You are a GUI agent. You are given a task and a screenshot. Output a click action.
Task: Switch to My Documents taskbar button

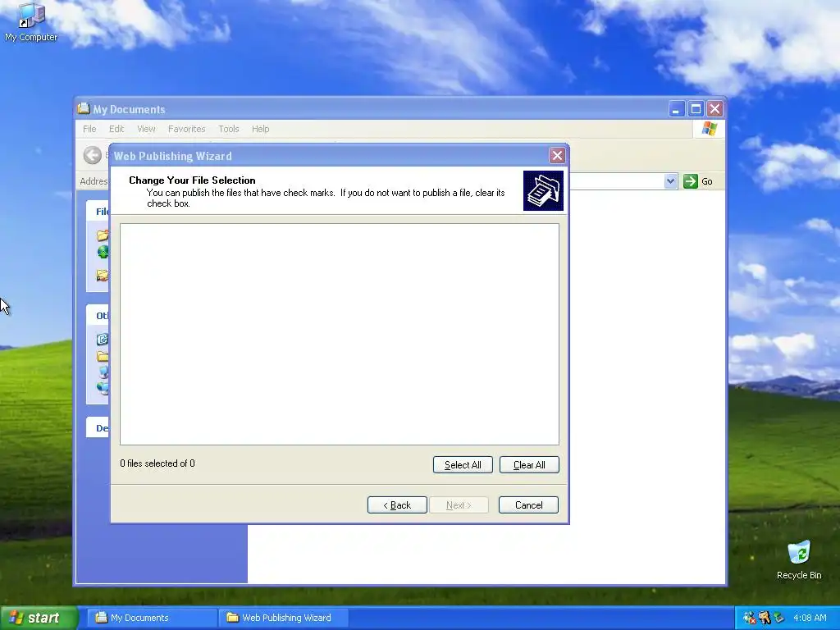pyautogui.click(x=152, y=618)
